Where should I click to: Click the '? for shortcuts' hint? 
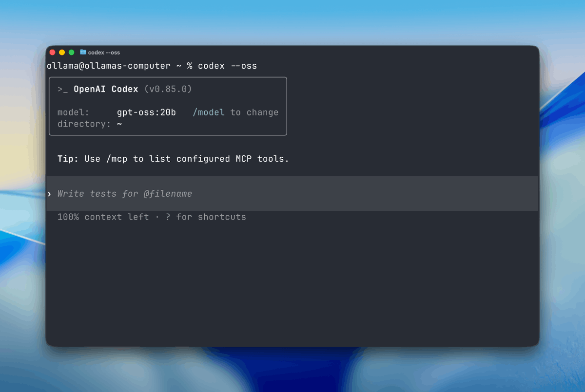point(206,217)
